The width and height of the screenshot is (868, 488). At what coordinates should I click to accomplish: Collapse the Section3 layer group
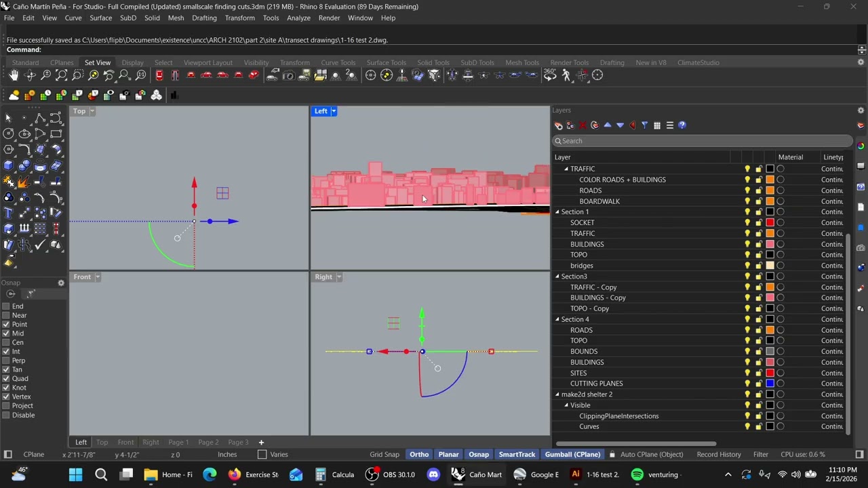pyautogui.click(x=557, y=277)
